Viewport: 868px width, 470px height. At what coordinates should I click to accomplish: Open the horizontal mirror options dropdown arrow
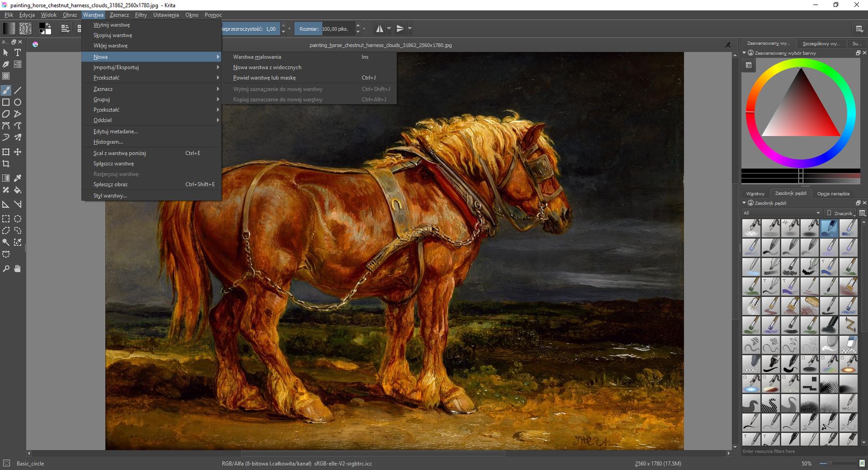[x=389, y=29]
